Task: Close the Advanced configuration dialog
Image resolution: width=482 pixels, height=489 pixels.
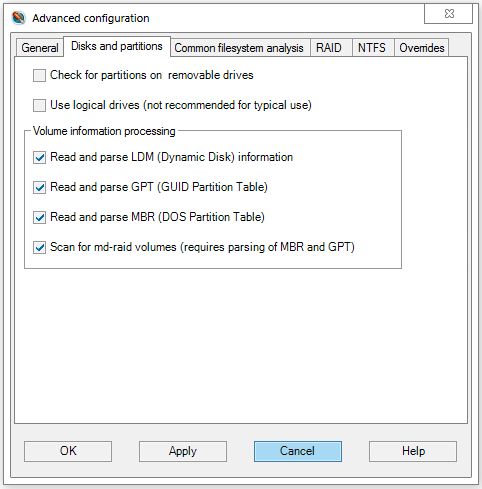Action: tap(448, 14)
